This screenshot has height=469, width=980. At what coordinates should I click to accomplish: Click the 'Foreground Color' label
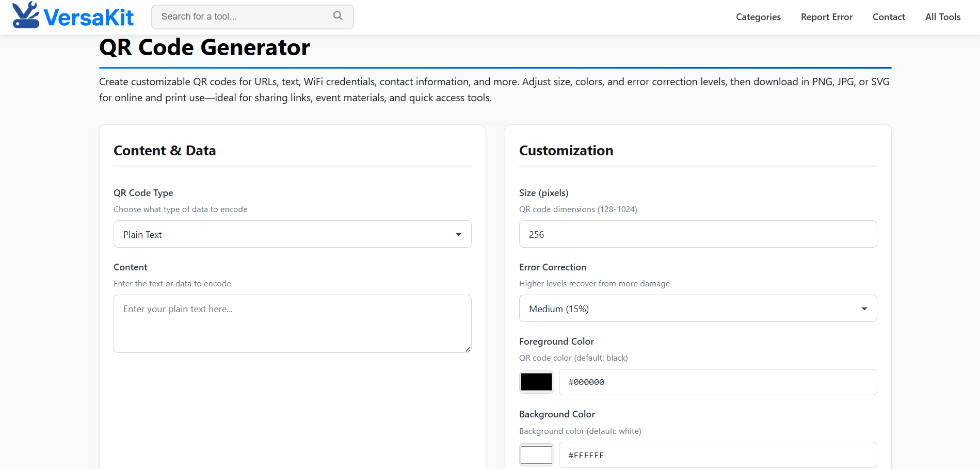point(556,342)
